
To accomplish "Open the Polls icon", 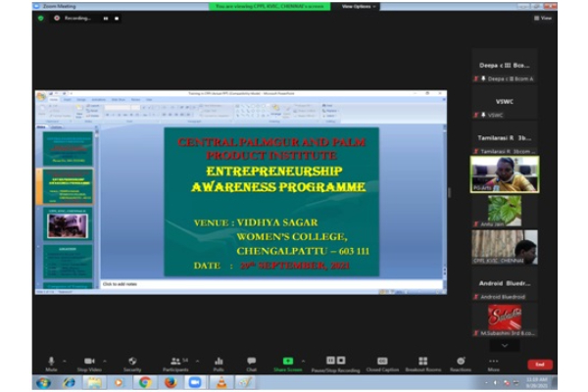I will [219, 362].
